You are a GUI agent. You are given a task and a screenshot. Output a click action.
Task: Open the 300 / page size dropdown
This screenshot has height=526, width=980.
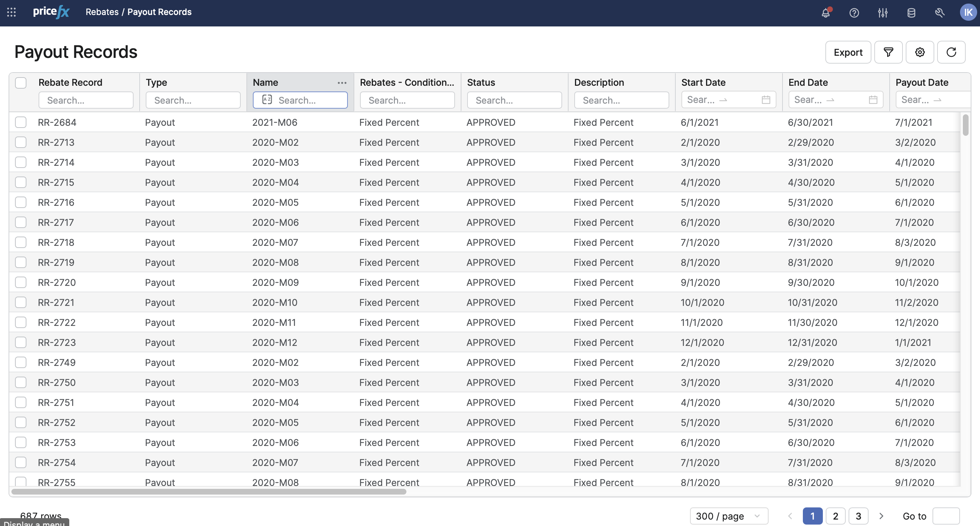(x=729, y=516)
